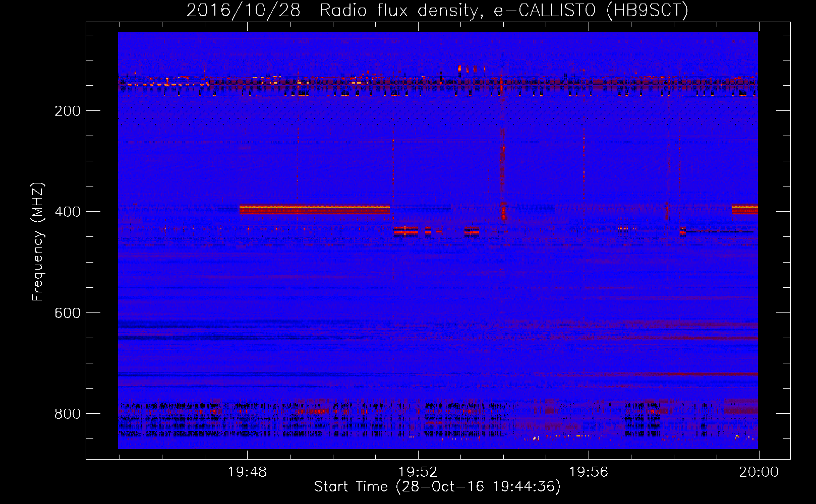
Task: Click the vertical red burst streak near 19:54
Action: 502,174
